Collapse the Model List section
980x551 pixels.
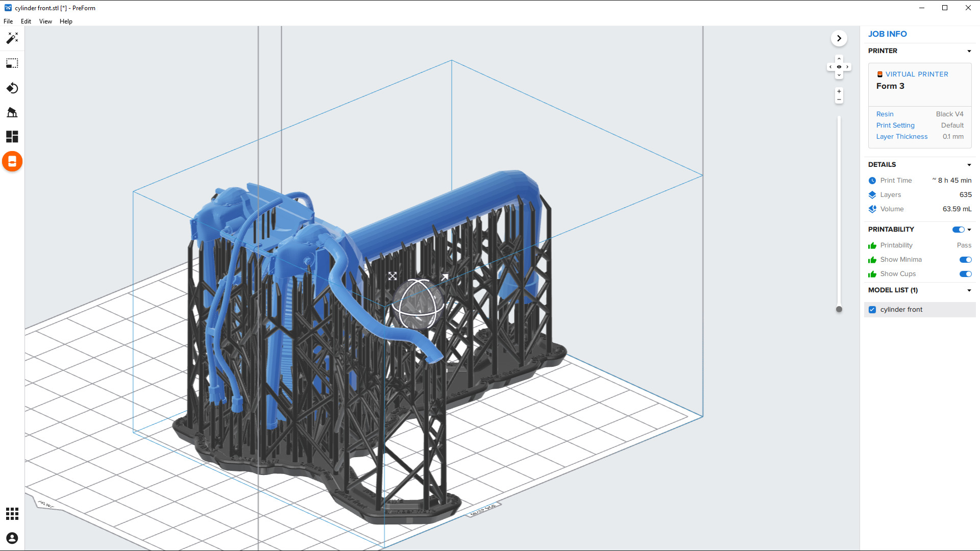click(x=969, y=290)
